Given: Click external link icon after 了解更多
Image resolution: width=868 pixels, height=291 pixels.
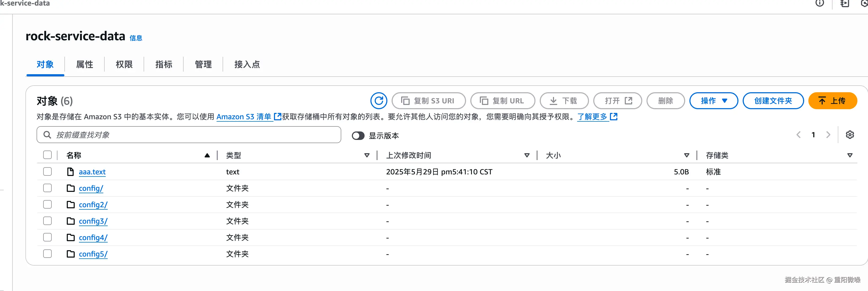Looking at the screenshot, I should 614,117.
